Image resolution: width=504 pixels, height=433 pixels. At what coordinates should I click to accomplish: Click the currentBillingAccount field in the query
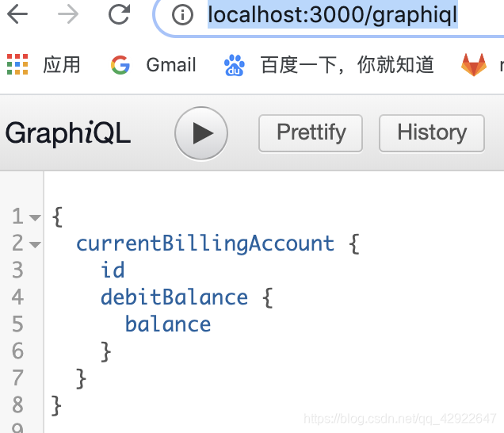pyautogui.click(x=205, y=243)
